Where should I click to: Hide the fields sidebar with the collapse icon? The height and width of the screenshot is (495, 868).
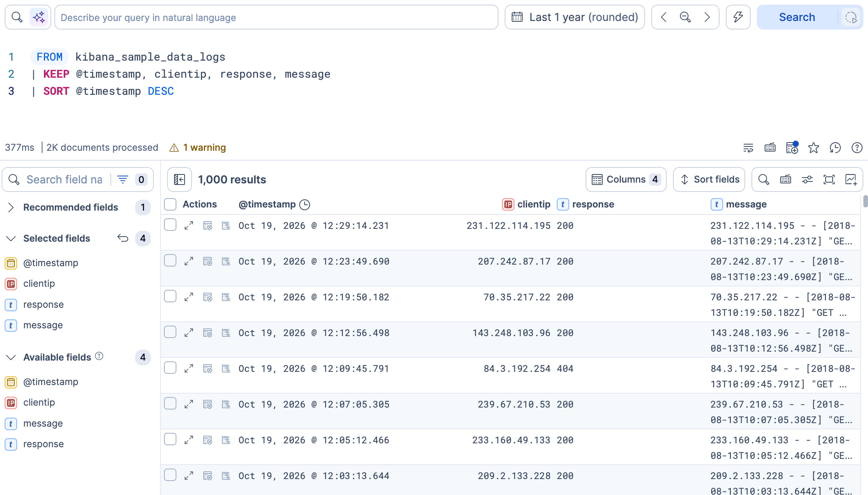click(180, 180)
